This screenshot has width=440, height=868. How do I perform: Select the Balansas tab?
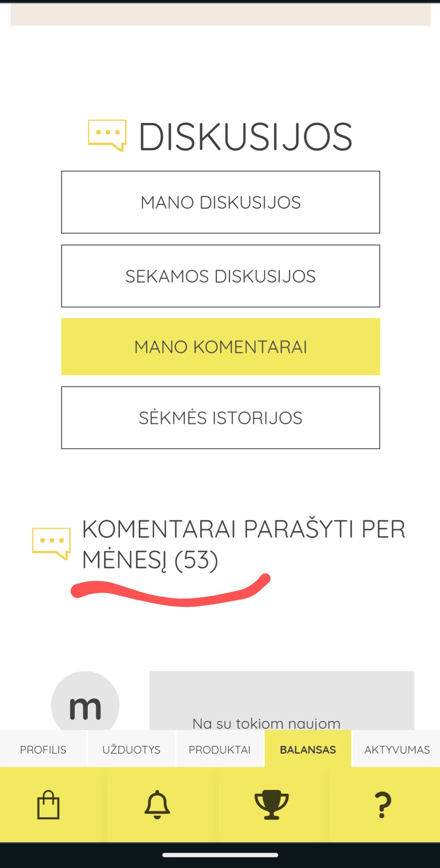(x=308, y=749)
